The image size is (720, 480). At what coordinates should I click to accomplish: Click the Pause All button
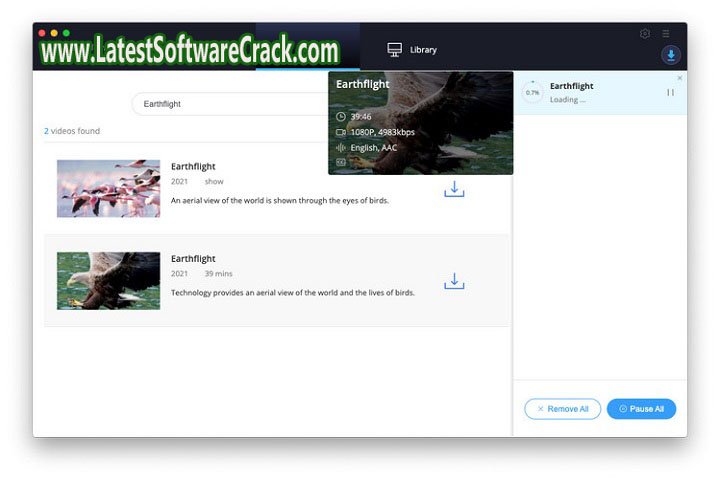[641, 409]
